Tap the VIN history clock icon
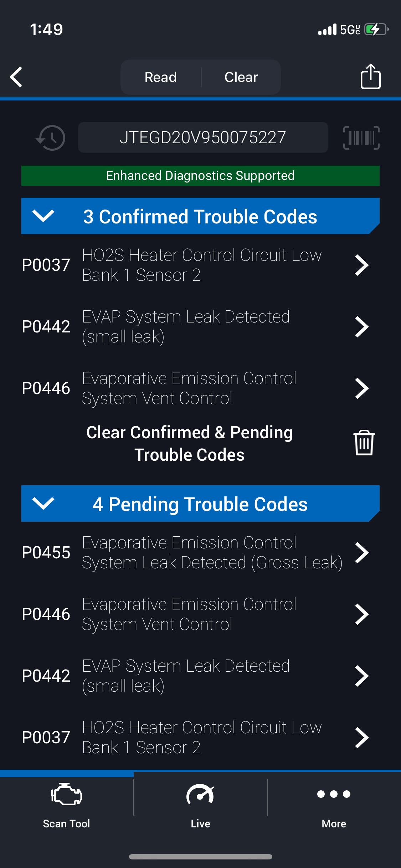 click(51, 138)
